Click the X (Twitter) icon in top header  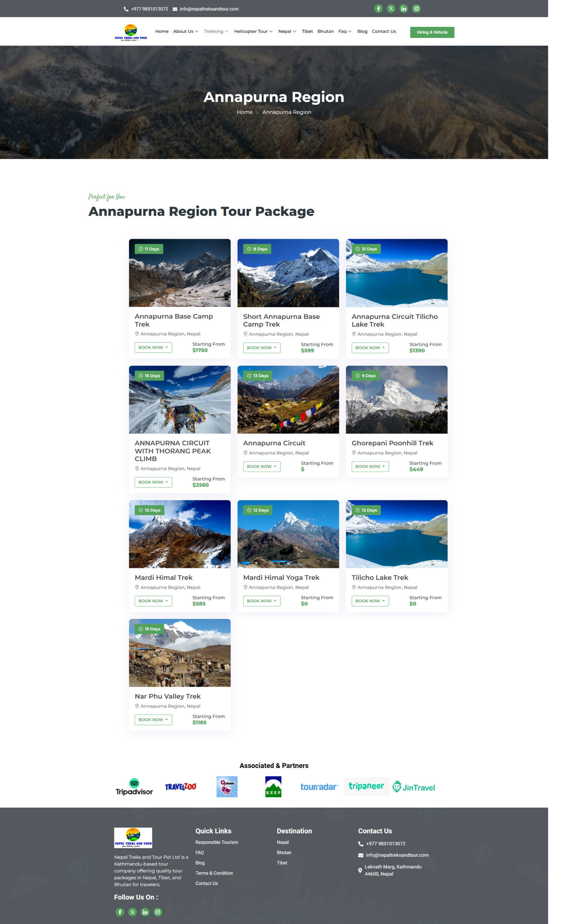[x=391, y=8]
